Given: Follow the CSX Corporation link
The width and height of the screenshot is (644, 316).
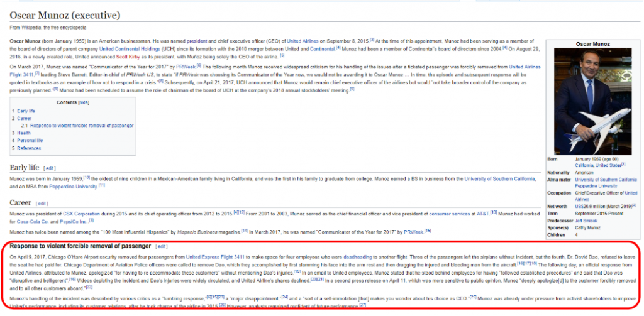Looking at the screenshot, I should pyautogui.click(x=81, y=214).
